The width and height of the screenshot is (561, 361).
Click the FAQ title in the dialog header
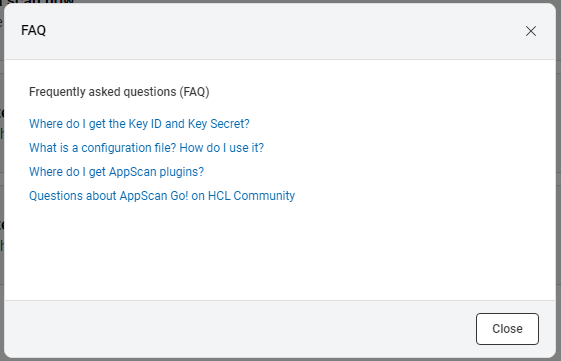pos(34,30)
